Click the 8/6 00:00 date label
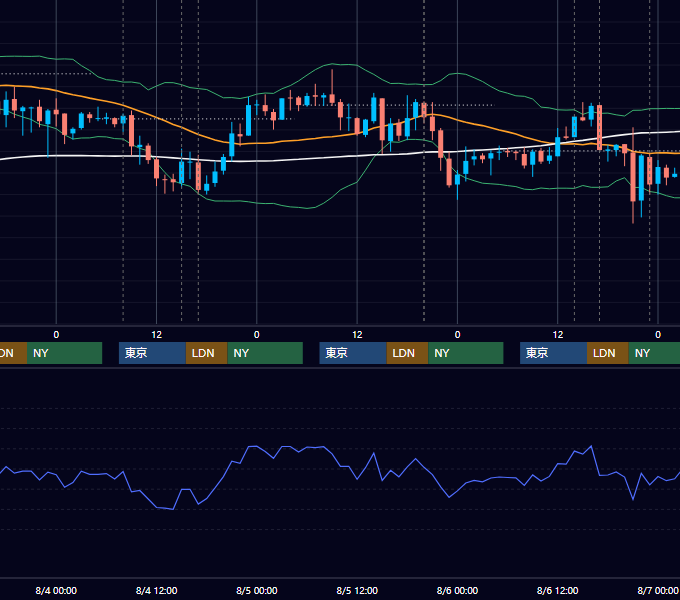Screen dimensions: 680x600 pos(457,590)
